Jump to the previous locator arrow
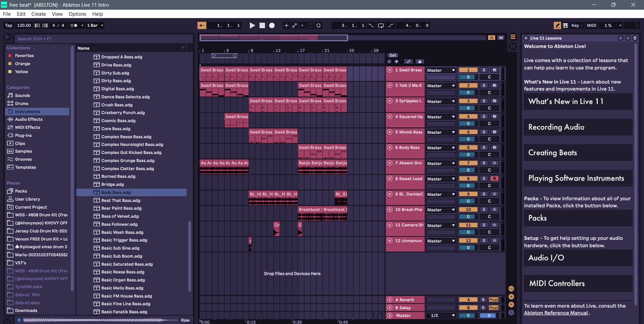This screenshot has height=324, width=644. point(389,62)
